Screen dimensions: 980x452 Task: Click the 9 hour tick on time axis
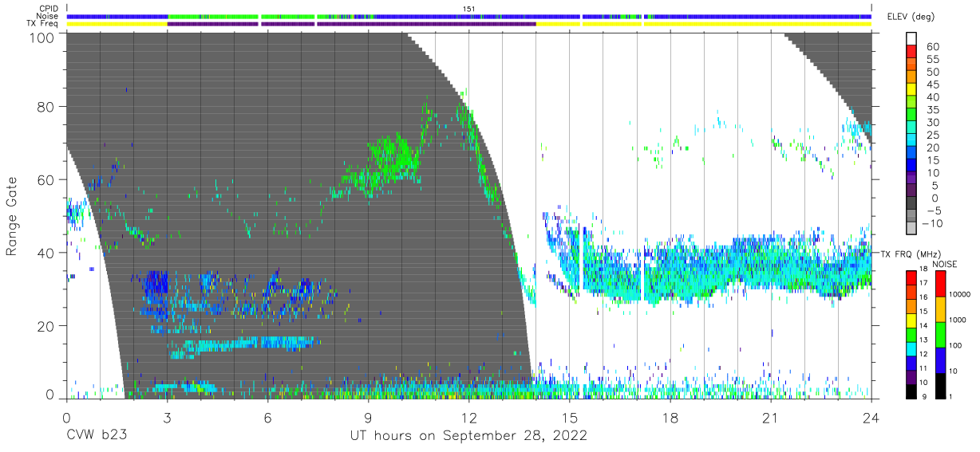pyautogui.click(x=368, y=417)
